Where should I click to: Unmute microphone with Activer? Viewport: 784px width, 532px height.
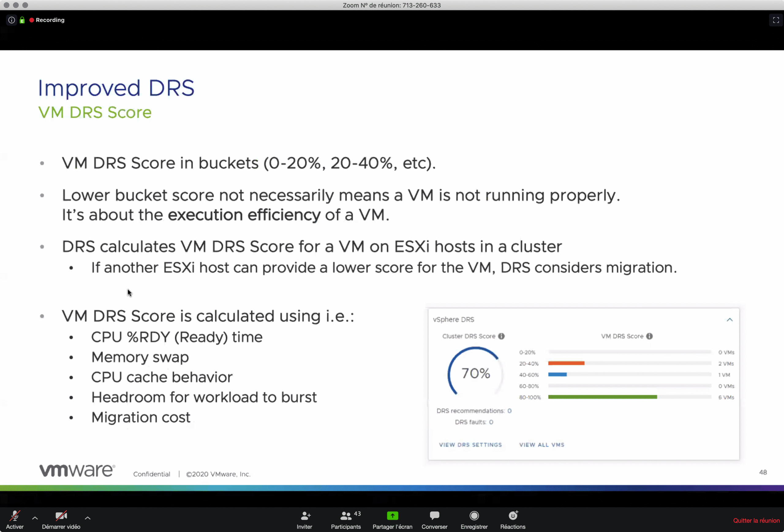click(15, 519)
